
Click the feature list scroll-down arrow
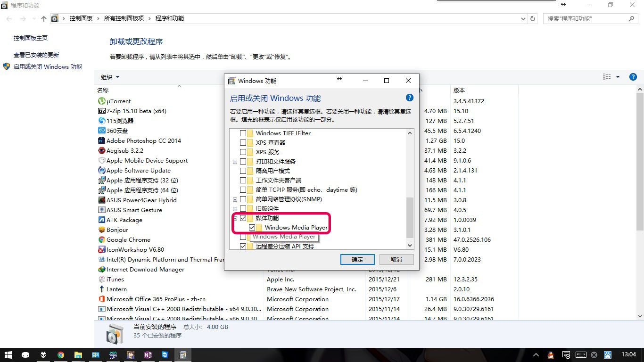410,245
